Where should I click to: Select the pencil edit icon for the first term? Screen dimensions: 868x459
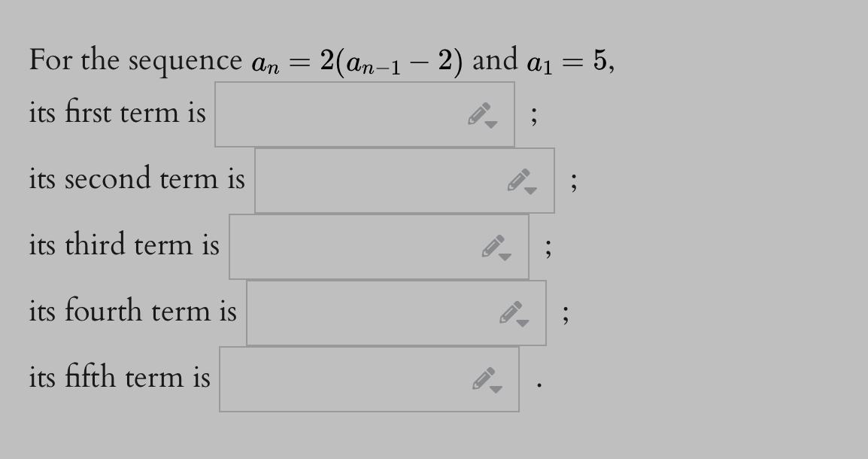[x=480, y=111]
